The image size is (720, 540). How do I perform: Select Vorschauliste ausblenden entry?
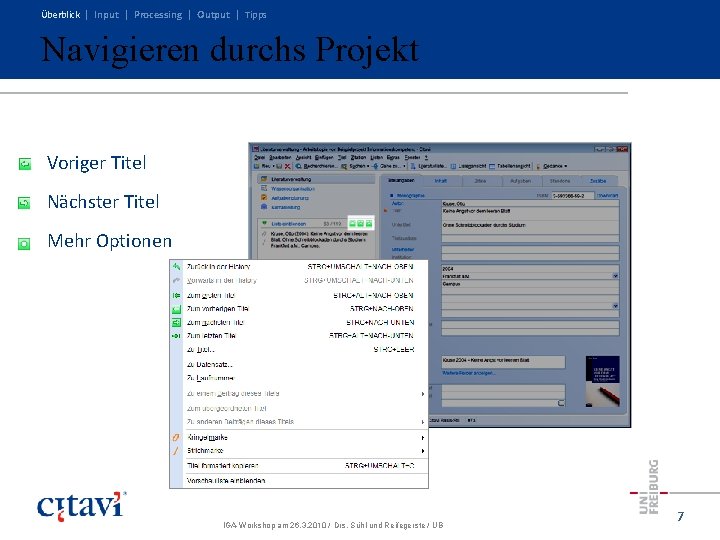(x=299, y=481)
